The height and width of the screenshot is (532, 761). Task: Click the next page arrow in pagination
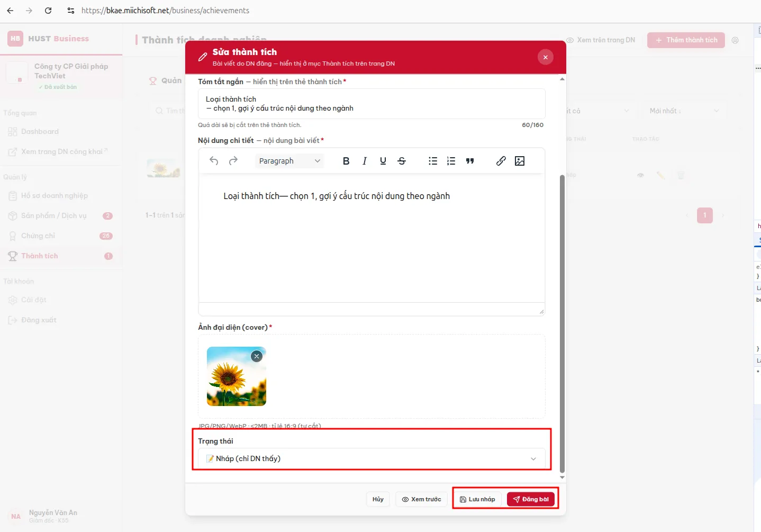[x=723, y=215]
